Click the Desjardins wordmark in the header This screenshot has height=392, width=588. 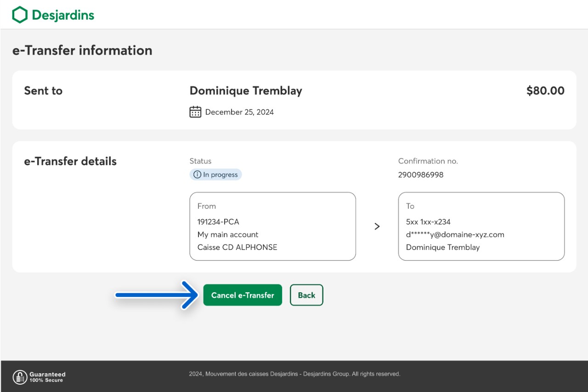point(63,15)
